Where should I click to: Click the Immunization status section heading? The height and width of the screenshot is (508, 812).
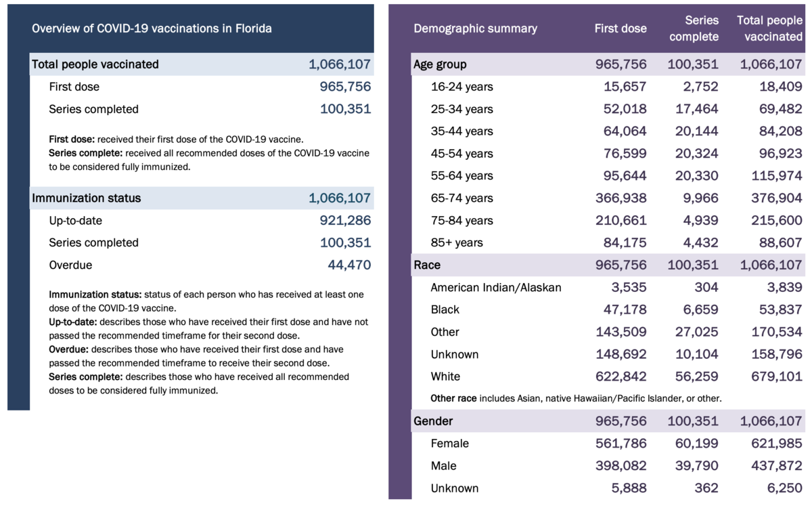[x=87, y=198]
